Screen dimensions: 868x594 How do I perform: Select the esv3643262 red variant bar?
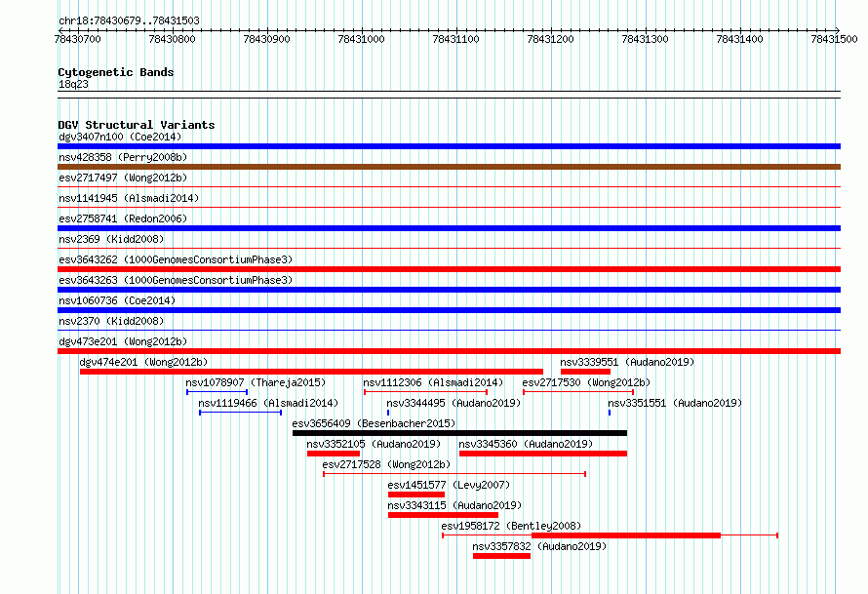coord(449,269)
